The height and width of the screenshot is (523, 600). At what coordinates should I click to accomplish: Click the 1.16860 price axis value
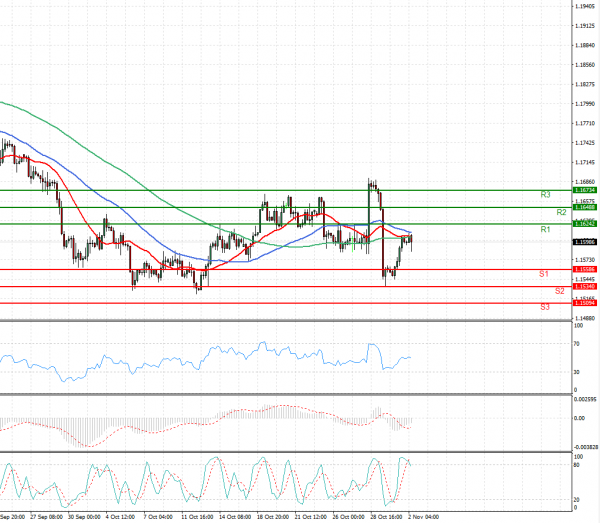[585, 182]
